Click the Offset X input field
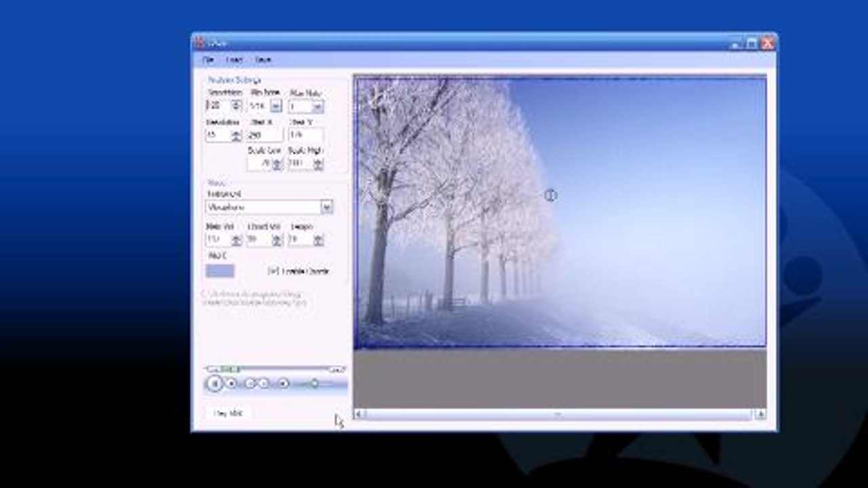The height and width of the screenshot is (488, 868). coord(265,136)
